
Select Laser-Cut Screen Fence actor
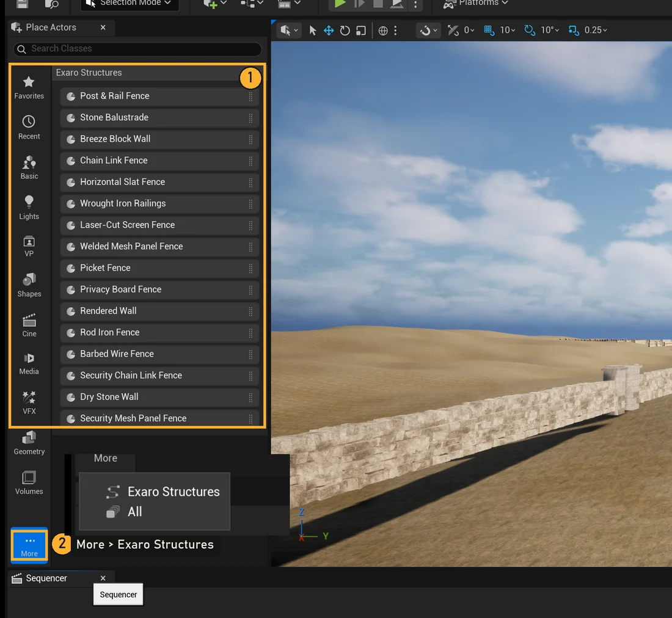(x=159, y=225)
